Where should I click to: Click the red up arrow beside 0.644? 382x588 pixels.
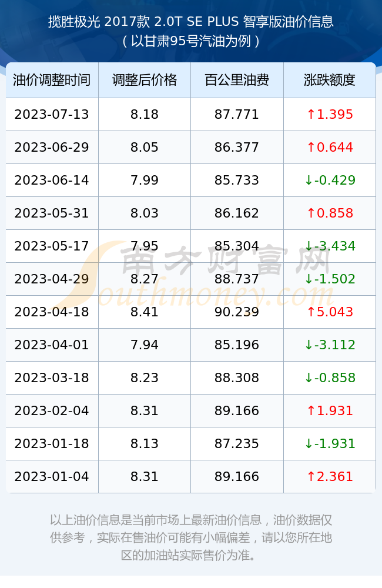(311, 147)
